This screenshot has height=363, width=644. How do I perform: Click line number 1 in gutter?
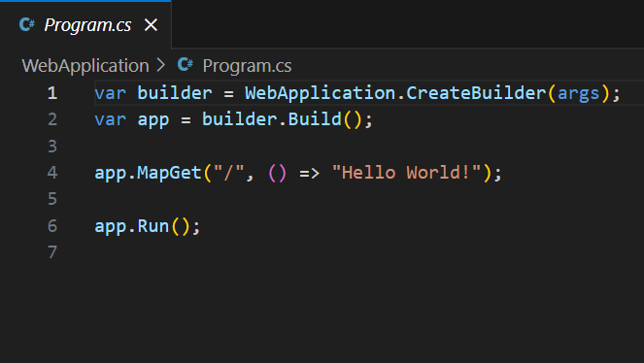52,93
